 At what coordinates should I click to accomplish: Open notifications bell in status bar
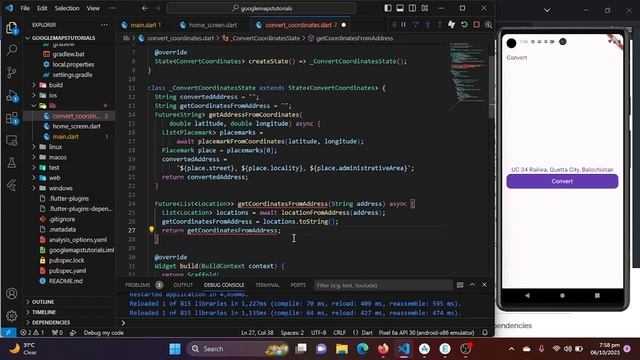pos(485,333)
